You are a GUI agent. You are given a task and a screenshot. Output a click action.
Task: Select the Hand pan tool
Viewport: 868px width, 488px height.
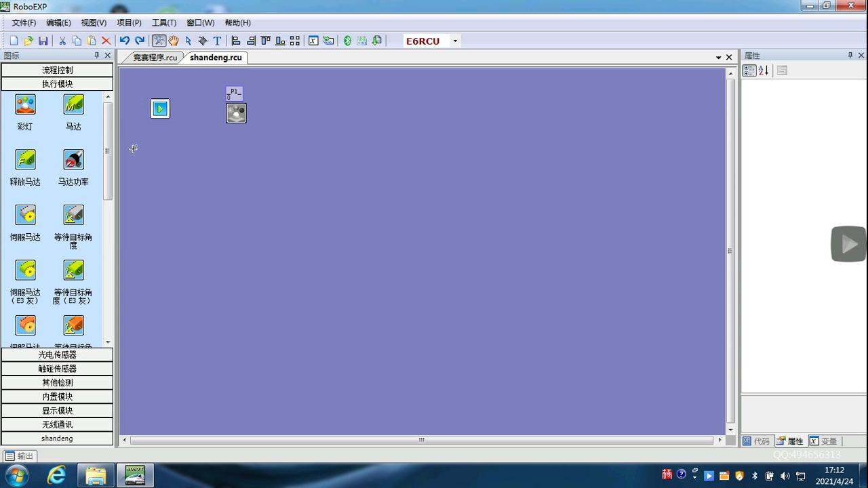[174, 41]
